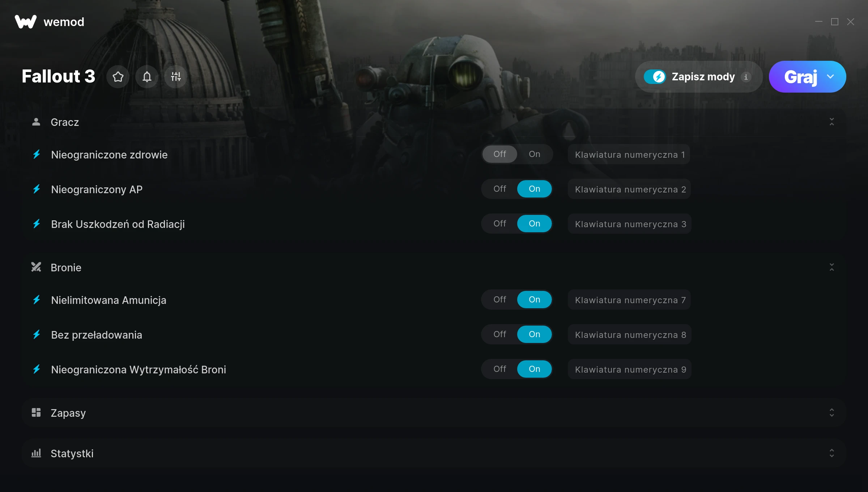Edit the Klawiatura numeryczna 9 hotkey field
868x492 pixels.
[x=630, y=369]
